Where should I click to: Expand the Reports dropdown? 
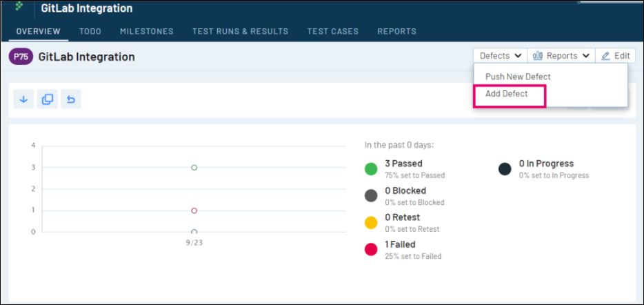coord(561,56)
